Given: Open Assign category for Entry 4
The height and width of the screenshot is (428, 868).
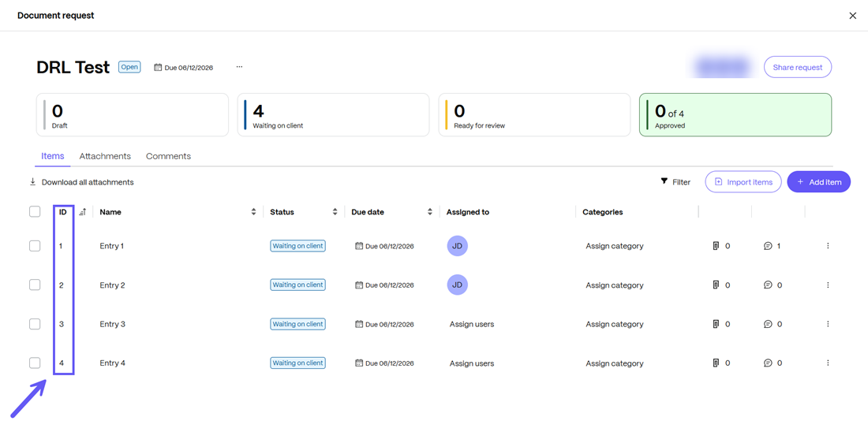Looking at the screenshot, I should click(x=615, y=363).
